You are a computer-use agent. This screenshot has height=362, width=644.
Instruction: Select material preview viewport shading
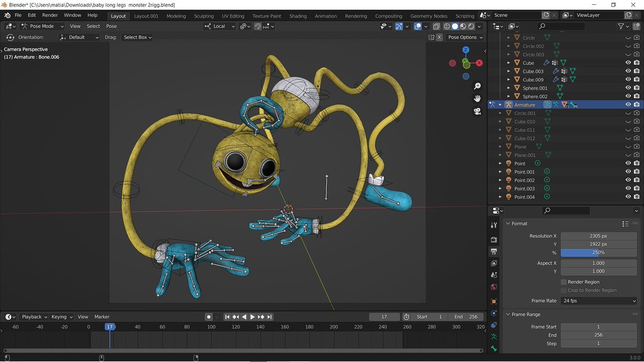click(463, 26)
